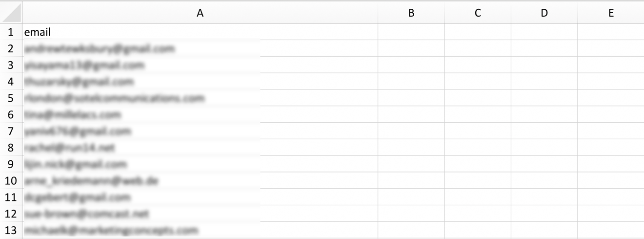Screen dimensions: 644x239
Task: Select cell A7 in the email column
Action: [200, 131]
